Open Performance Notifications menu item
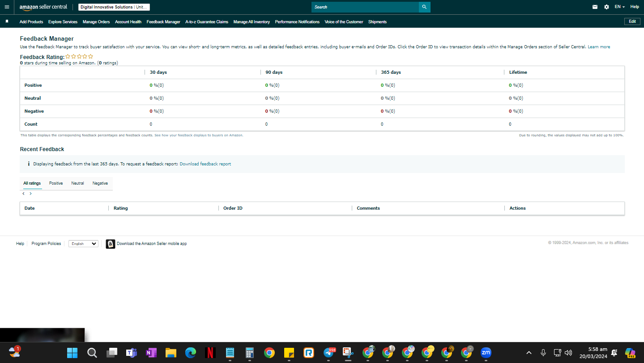 [297, 22]
